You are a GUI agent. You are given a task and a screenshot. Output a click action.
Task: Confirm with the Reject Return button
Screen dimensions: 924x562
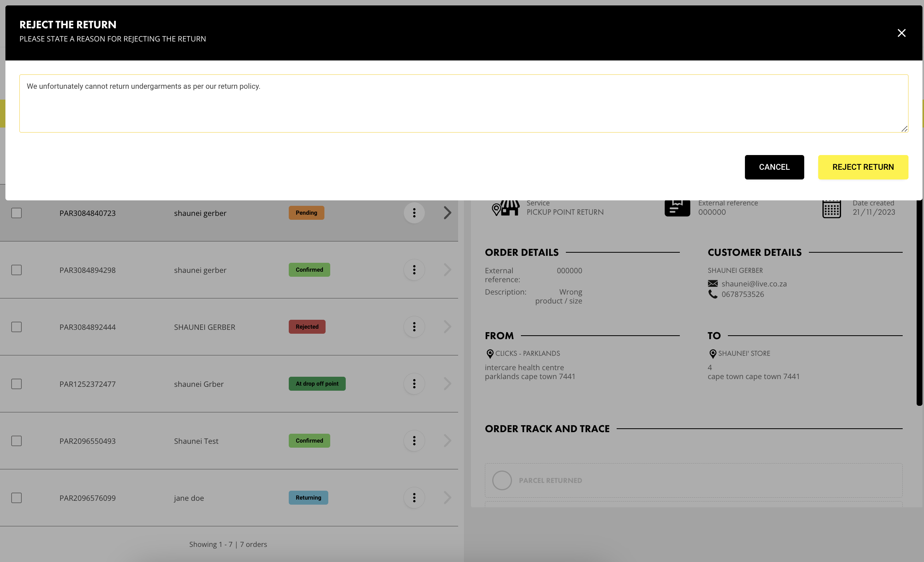tap(863, 167)
